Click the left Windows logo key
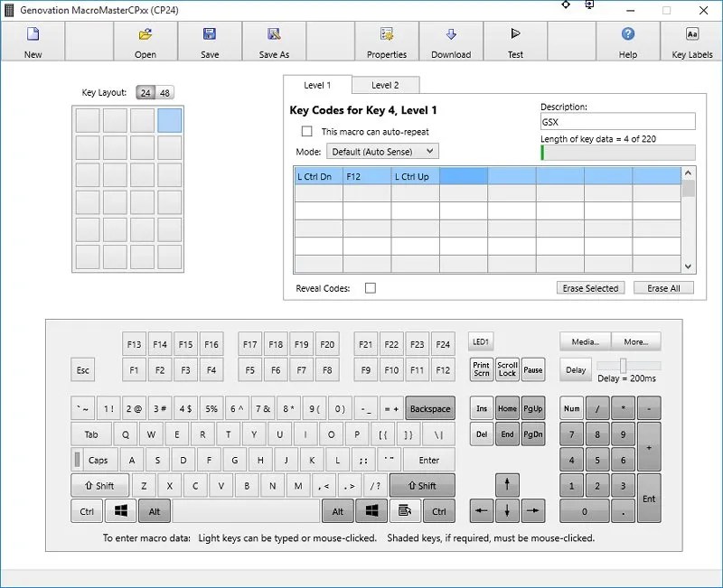Viewport: 723px width, 588px height. pos(121,510)
